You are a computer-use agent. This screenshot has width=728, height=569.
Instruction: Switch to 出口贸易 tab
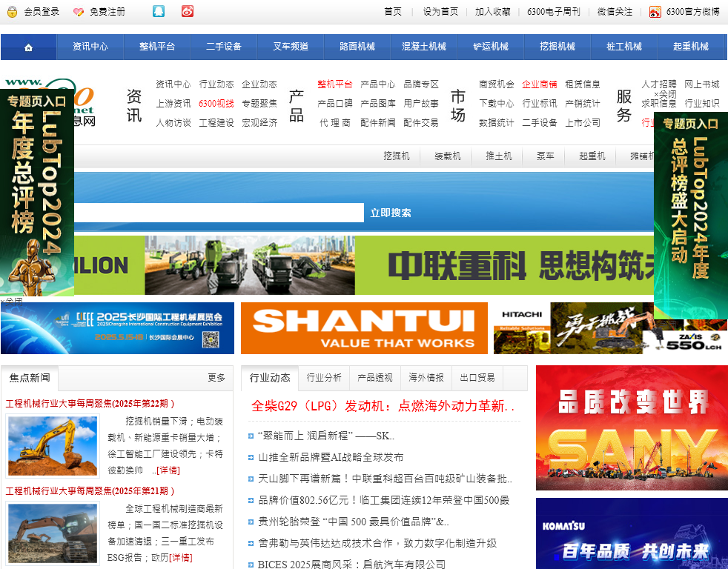[x=477, y=378]
